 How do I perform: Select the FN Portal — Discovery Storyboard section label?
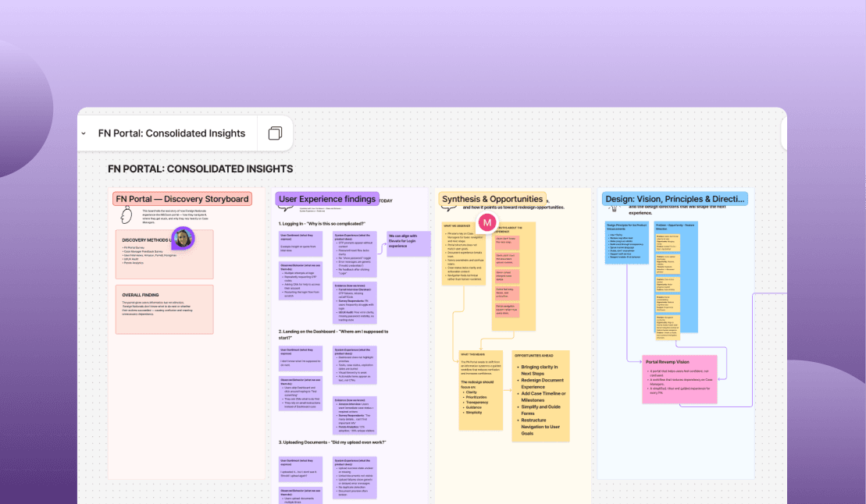182,199
